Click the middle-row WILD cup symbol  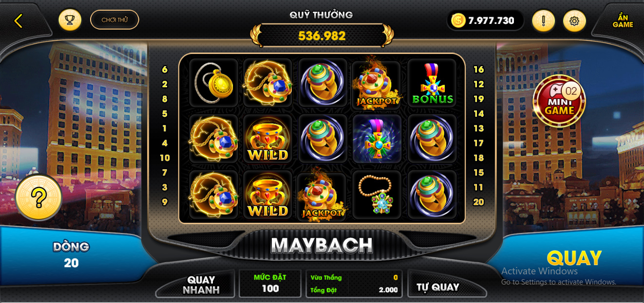(x=267, y=139)
